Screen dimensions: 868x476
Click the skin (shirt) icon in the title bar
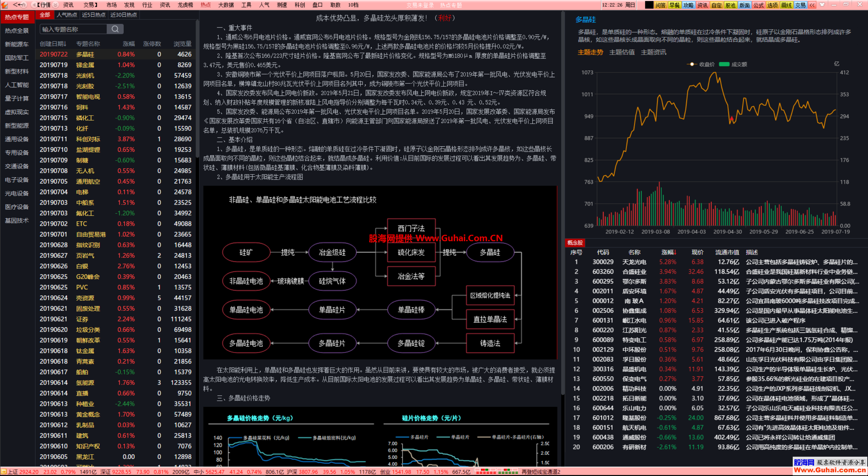pyautogui.click(x=822, y=5)
